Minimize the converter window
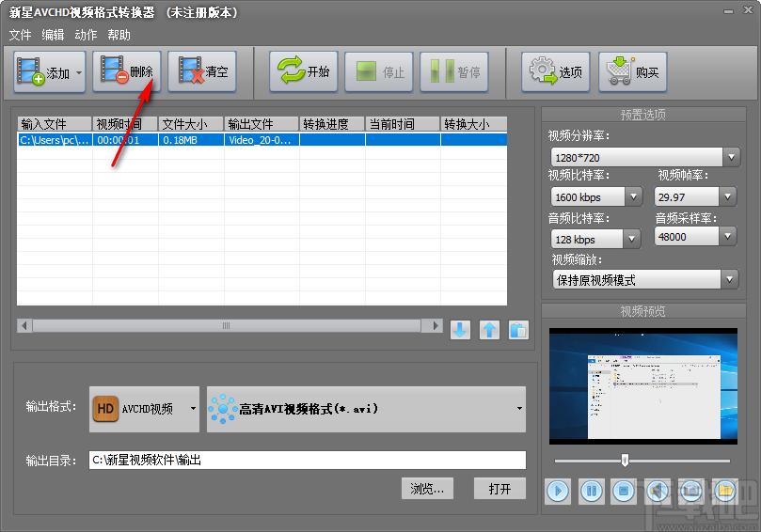This screenshot has height=532, width=761. [728, 10]
